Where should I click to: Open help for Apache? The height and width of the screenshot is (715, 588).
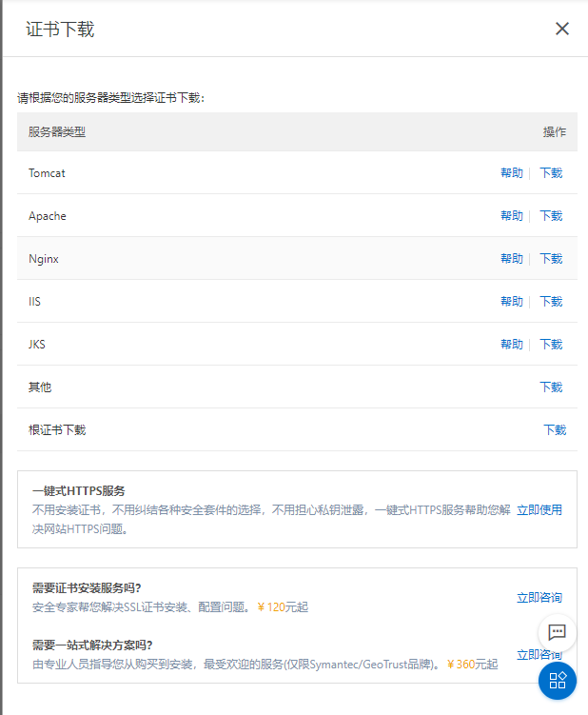pyautogui.click(x=512, y=216)
